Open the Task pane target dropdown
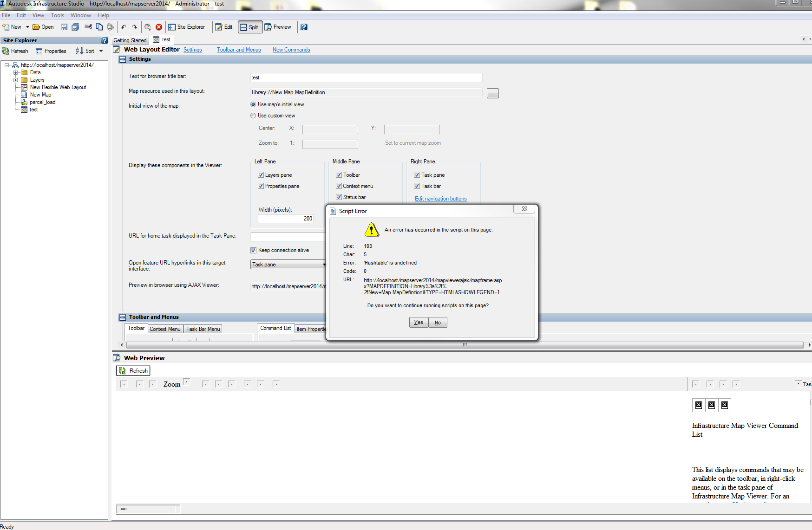812x530 pixels. coord(288,265)
